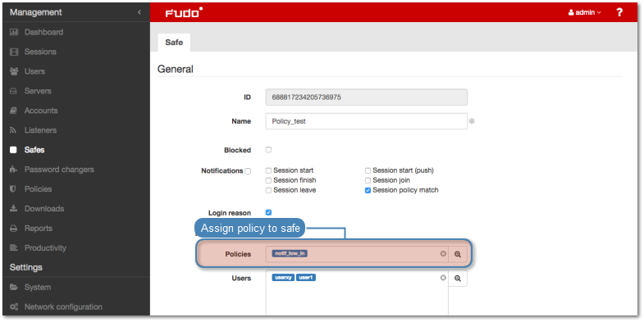Collapse the Management sidebar chevron
The image size is (644, 322).
(x=139, y=12)
